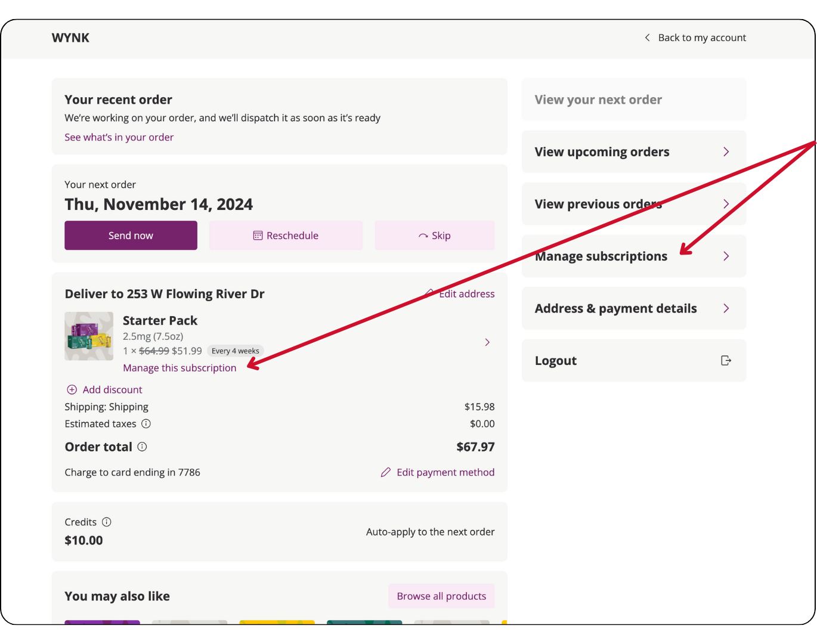This screenshot has width=817, height=644.
Task: Click the logout door icon
Action: pos(726,360)
